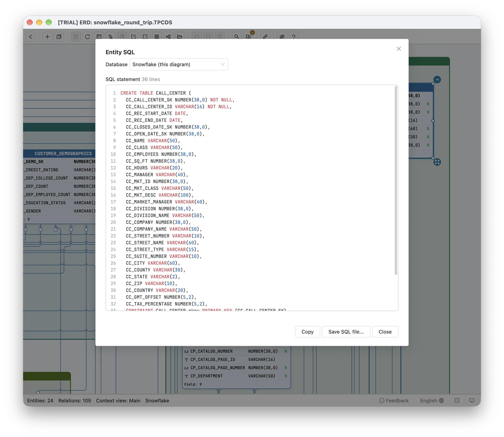Click the back arrow toolbar icon

click(x=31, y=36)
